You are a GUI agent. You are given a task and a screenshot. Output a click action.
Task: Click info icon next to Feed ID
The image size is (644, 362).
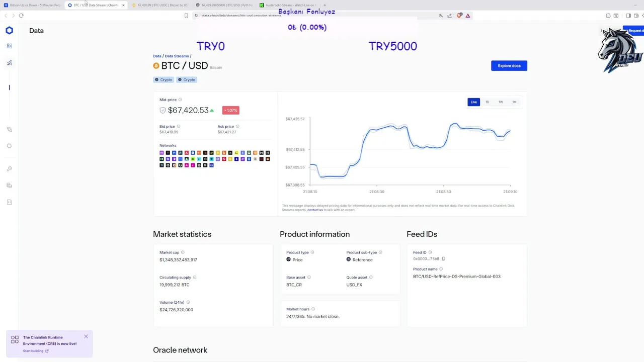click(x=430, y=252)
